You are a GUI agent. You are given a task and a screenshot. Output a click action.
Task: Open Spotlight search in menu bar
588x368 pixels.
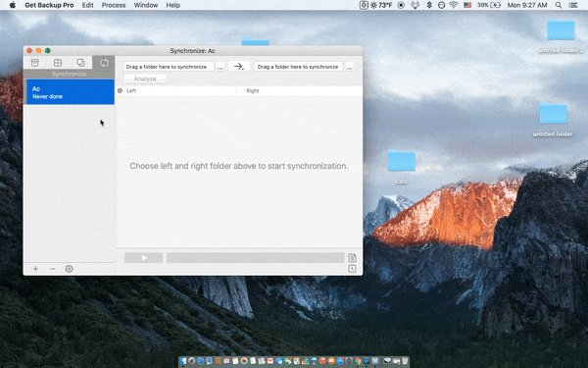[x=559, y=5]
